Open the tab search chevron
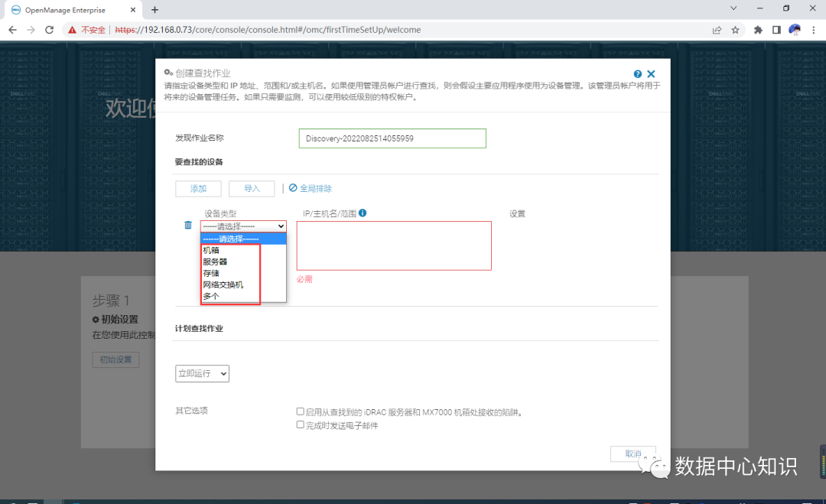This screenshot has height=504, width=826. pos(733,8)
